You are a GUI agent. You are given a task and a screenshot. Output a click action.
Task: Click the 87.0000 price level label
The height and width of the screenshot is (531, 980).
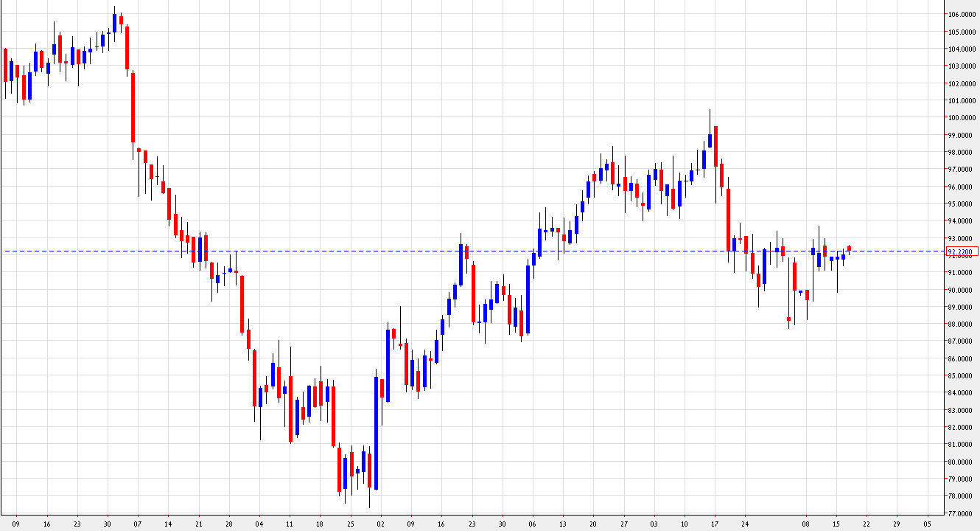pyautogui.click(x=961, y=341)
